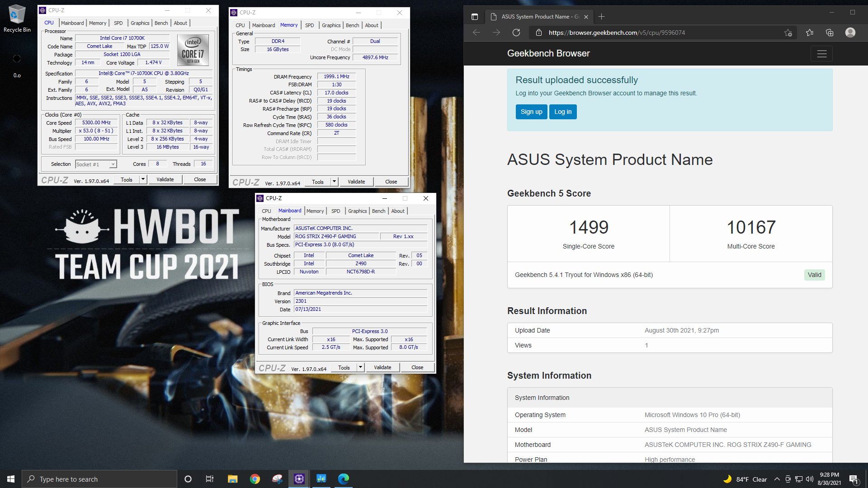The image size is (868, 488).
Task: Open the Collections panel in Edge
Action: 830,33
